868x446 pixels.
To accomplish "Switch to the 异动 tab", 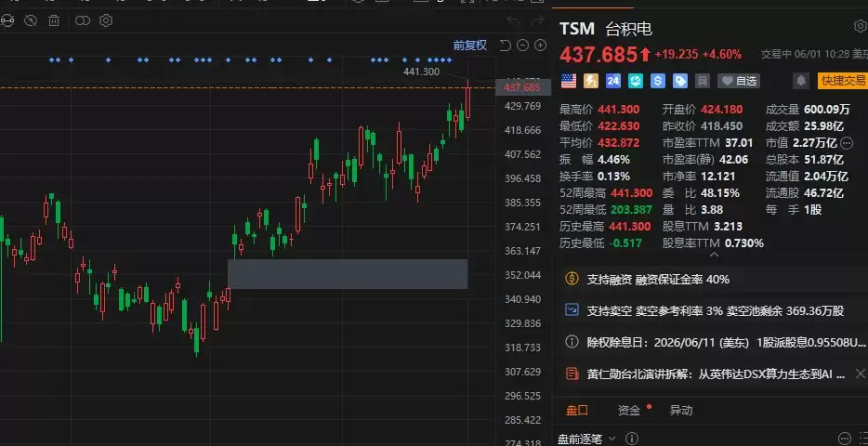I will (x=681, y=411).
